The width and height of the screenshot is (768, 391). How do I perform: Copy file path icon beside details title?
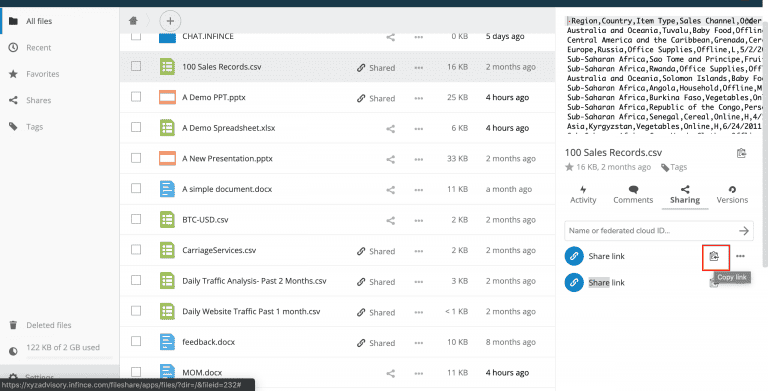(x=741, y=153)
